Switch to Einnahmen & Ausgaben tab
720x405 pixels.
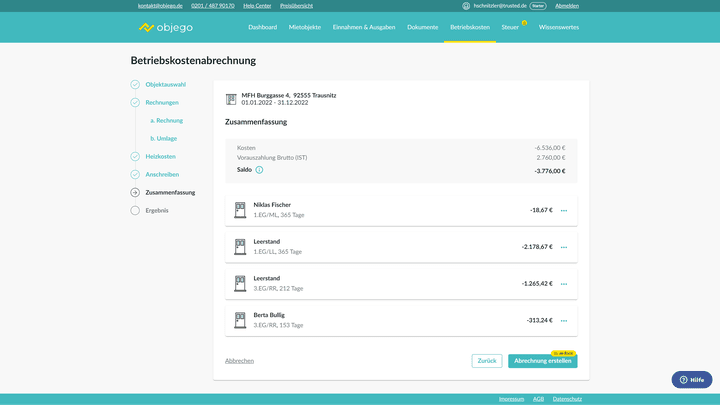(x=364, y=27)
